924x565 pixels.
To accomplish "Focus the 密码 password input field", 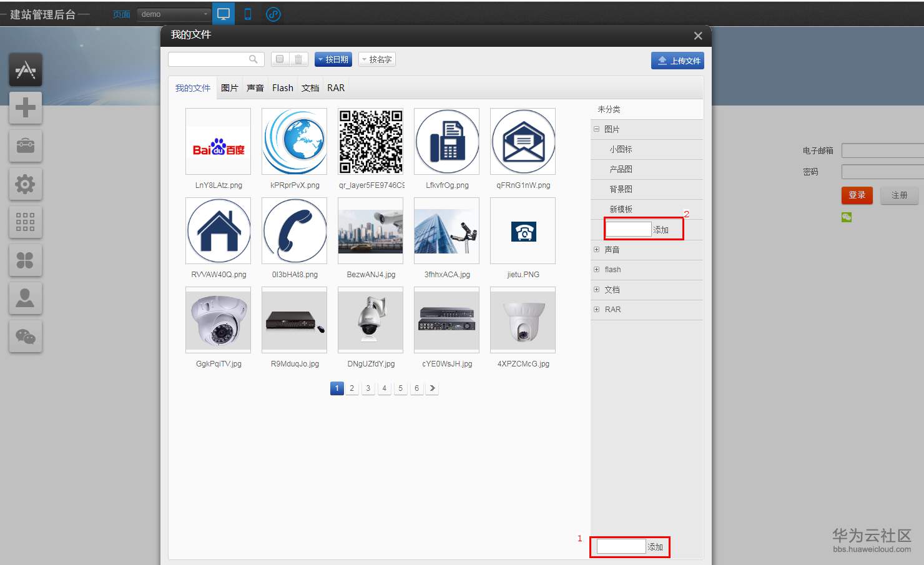I will tap(883, 172).
